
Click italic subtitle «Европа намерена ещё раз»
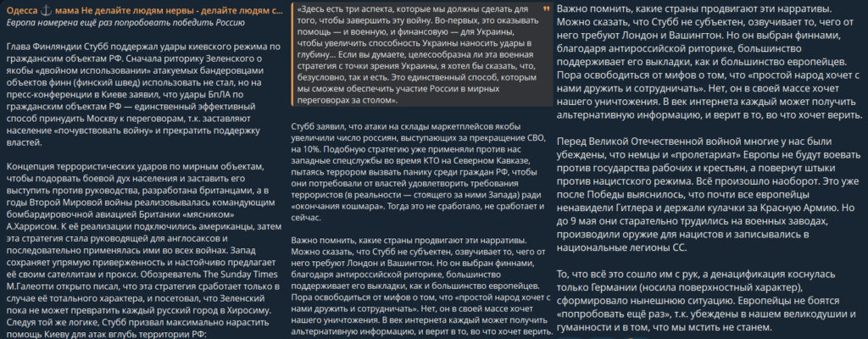tap(125, 23)
